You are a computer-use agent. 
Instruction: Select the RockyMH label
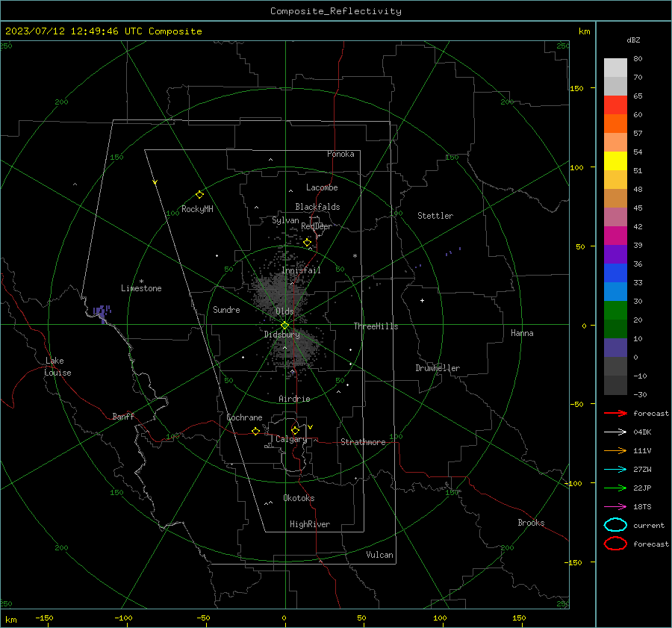[197, 209]
